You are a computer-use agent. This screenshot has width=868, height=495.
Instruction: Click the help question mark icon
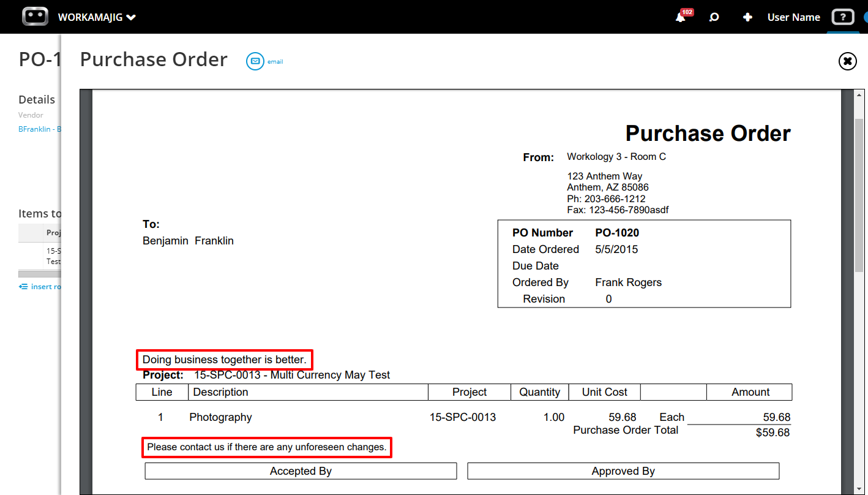842,17
